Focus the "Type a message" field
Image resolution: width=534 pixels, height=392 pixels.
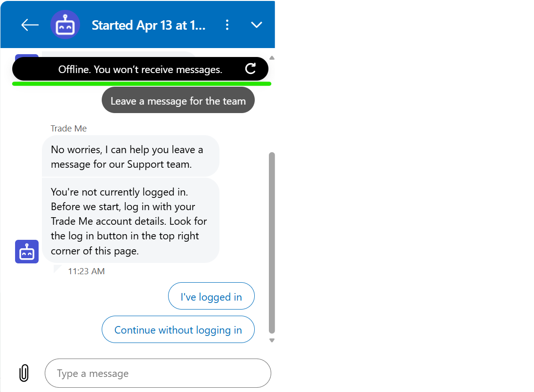pyautogui.click(x=158, y=374)
